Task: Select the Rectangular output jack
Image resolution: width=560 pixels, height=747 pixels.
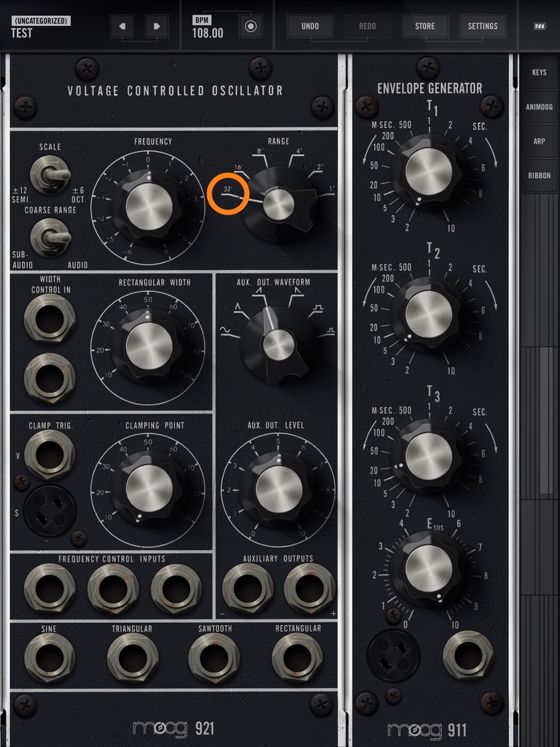Action: coord(297,658)
